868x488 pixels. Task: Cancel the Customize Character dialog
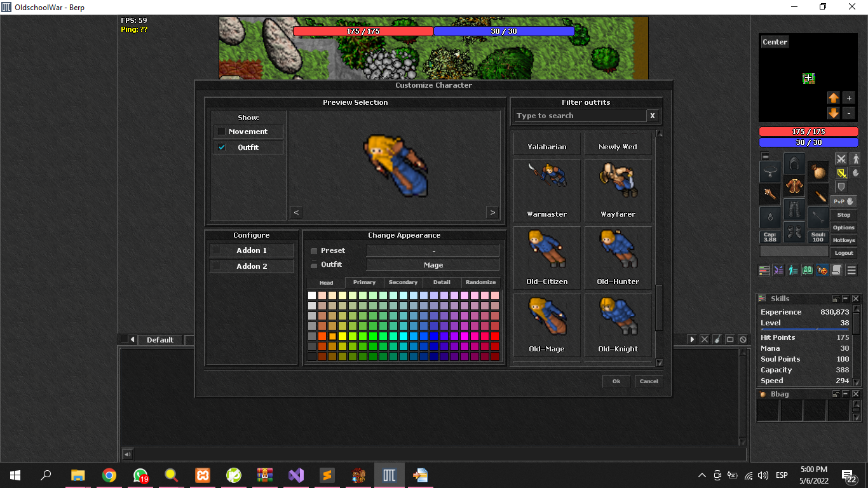[649, 381]
